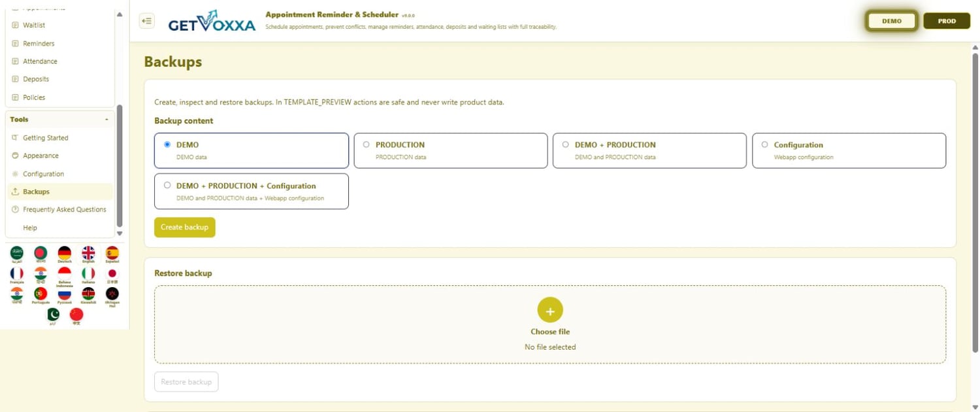
Task: Switch to PROD environment button
Action: coord(947,21)
